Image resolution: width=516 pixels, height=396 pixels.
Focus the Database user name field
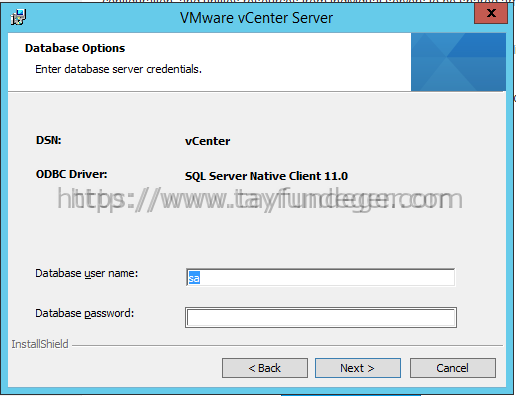[321, 277]
